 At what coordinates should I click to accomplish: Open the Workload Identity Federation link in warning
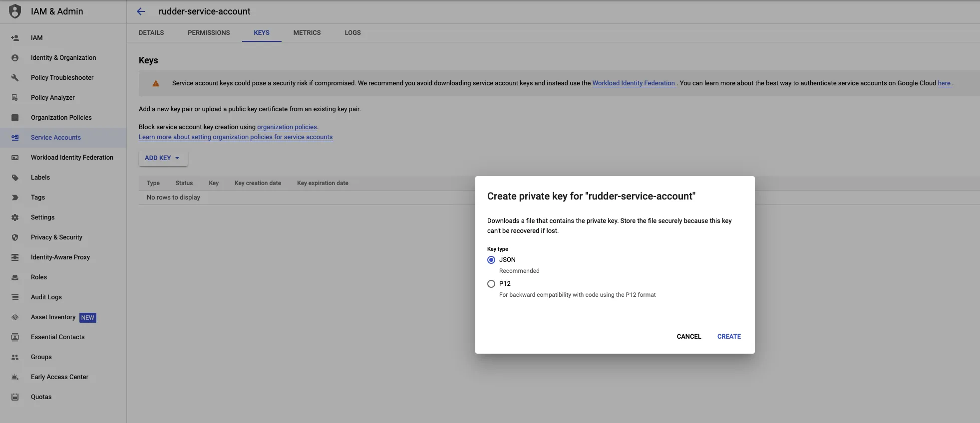tap(634, 83)
